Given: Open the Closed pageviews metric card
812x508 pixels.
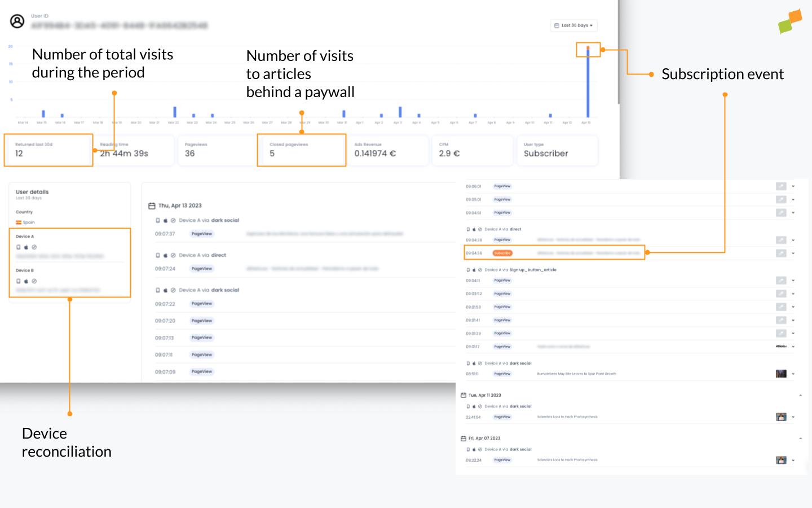Looking at the screenshot, I should point(301,150).
